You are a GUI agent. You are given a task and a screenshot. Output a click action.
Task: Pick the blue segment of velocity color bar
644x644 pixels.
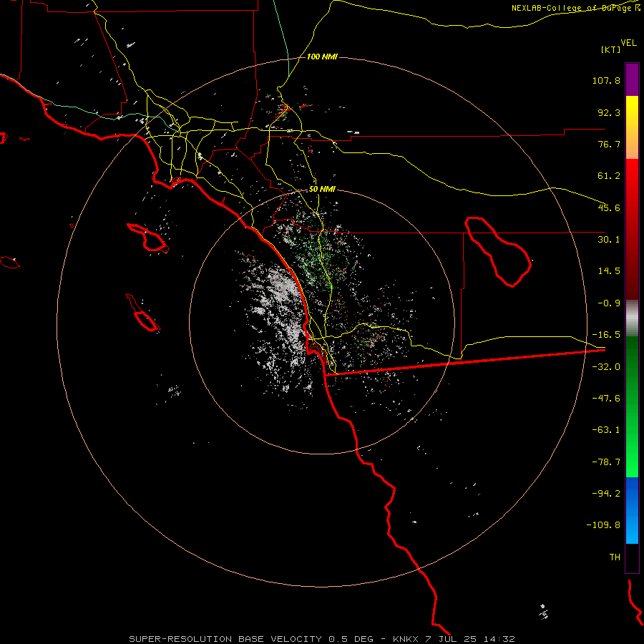tap(632, 510)
